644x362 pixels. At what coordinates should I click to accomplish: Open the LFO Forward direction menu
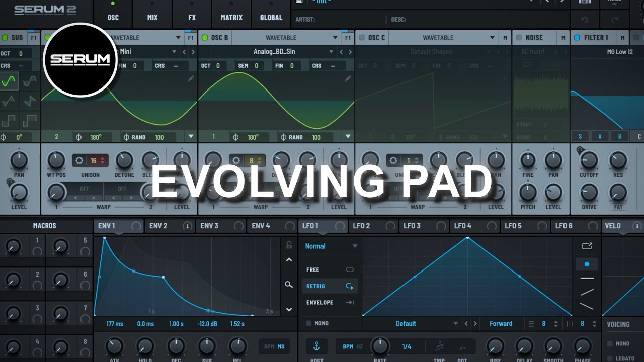pos(501,324)
